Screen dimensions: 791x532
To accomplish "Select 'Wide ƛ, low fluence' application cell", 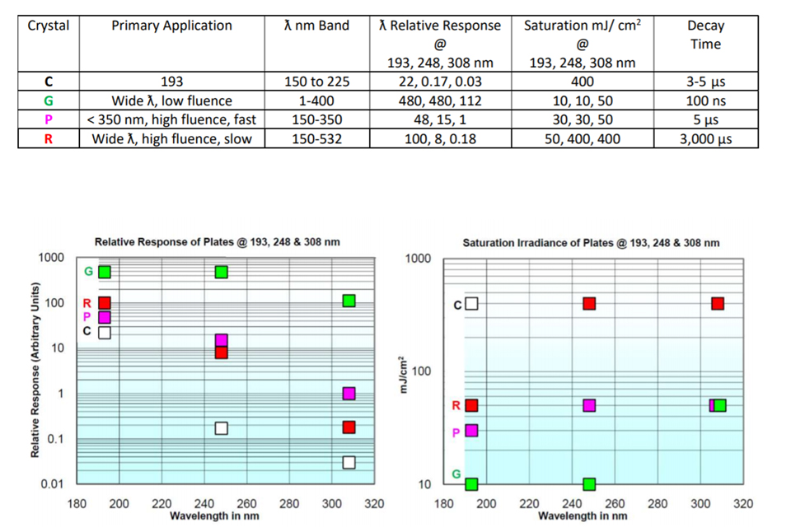I will click(x=171, y=100).
